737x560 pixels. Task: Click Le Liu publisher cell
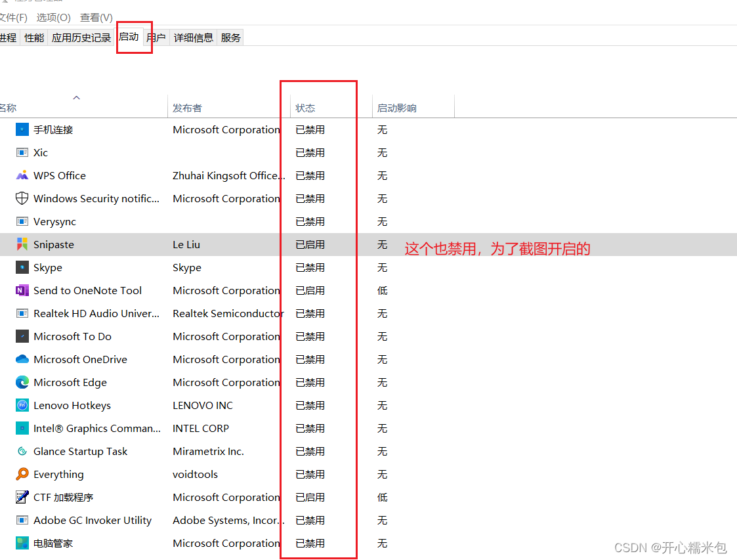click(186, 244)
